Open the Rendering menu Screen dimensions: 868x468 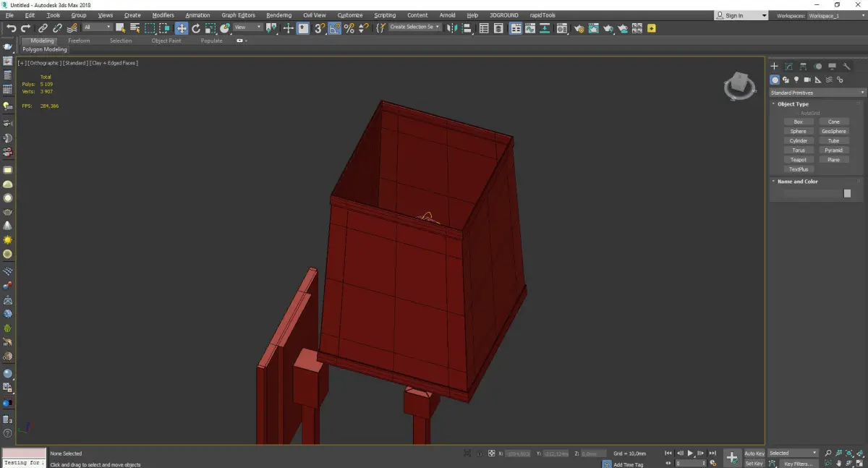[278, 15]
